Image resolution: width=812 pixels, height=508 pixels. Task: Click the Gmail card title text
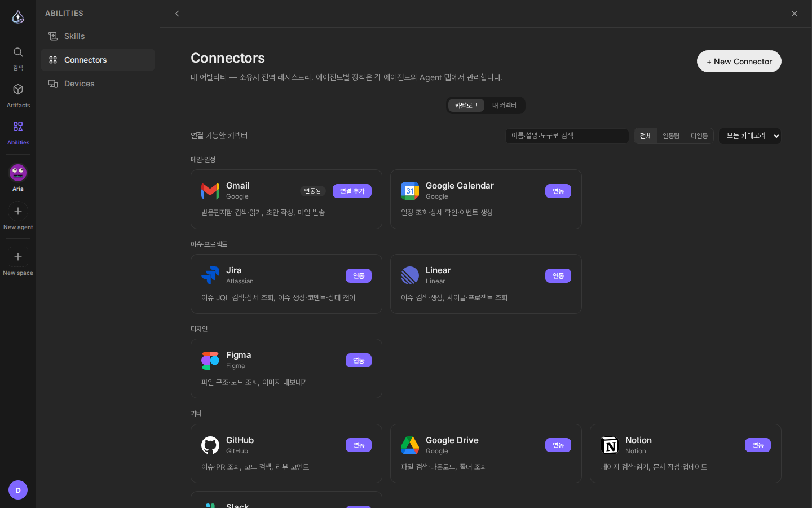(238, 186)
